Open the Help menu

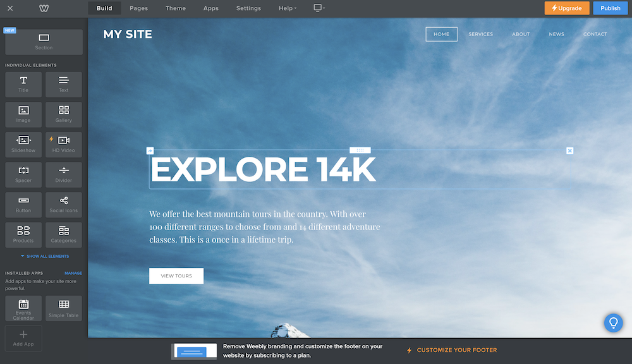pos(288,8)
